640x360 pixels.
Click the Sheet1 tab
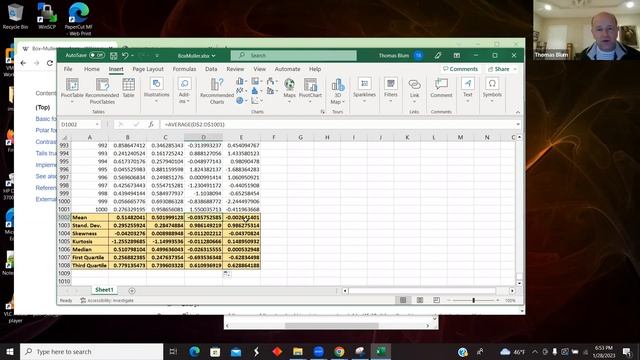point(104,290)
